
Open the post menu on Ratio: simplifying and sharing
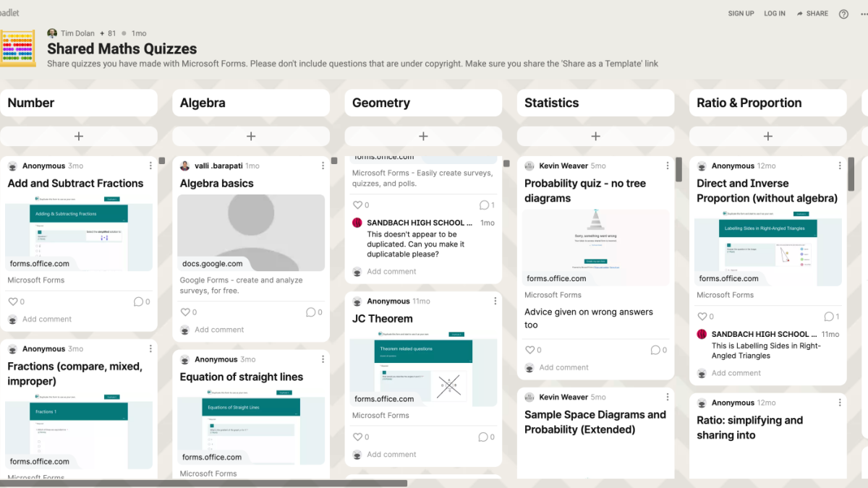coord(839,402)
